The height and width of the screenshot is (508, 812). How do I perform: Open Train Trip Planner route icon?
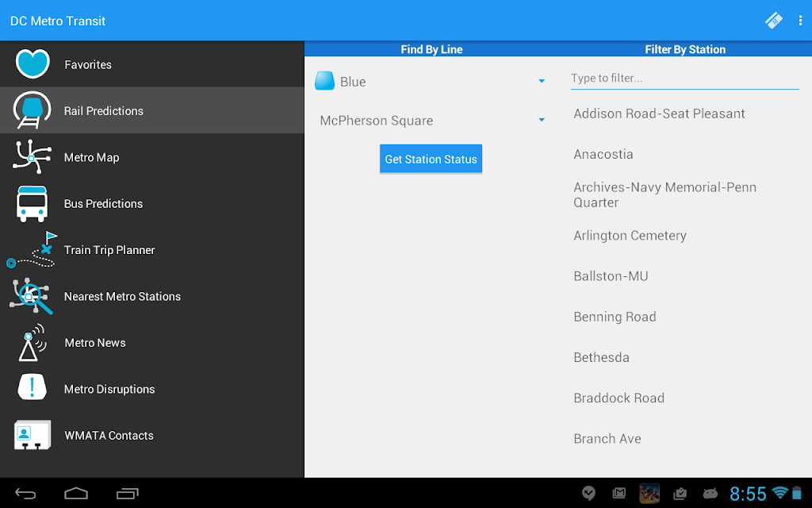(31, 250)
